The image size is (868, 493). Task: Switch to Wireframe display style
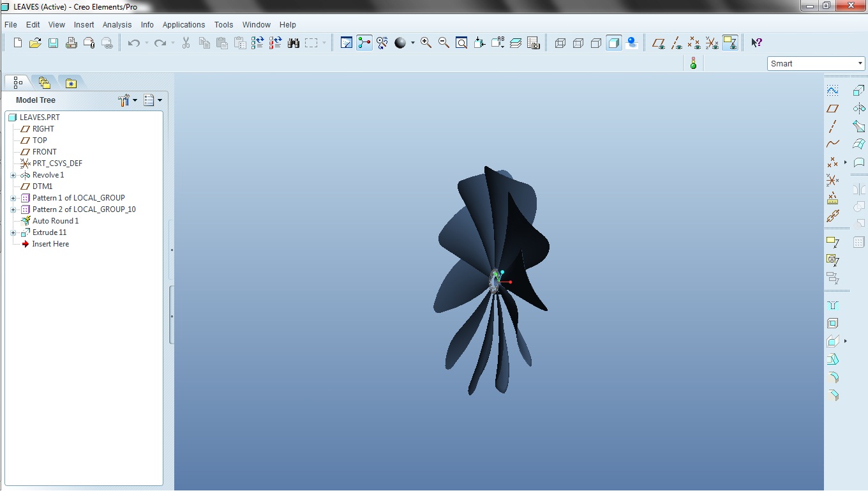(560, 43)
